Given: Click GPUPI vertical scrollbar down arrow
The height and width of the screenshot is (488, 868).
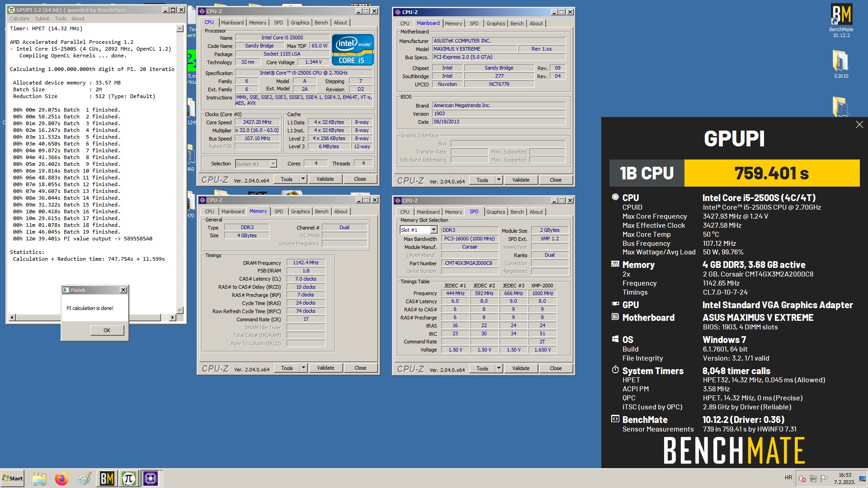Looking at the screenshot, I should 180,310.
